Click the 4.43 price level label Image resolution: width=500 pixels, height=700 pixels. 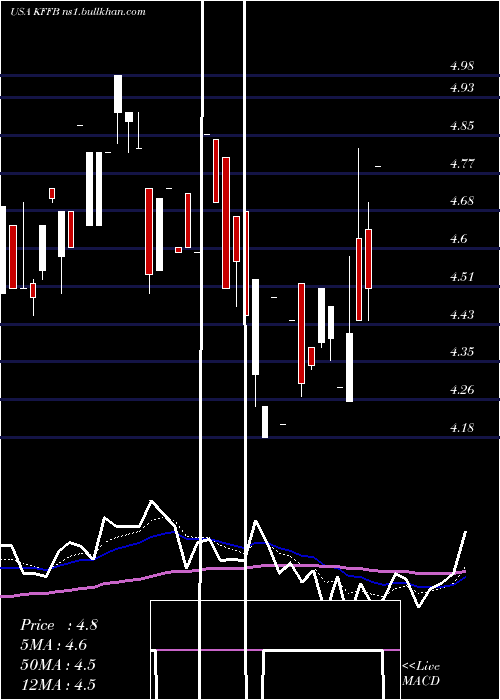pyautogui.click(x=462, y=314)
